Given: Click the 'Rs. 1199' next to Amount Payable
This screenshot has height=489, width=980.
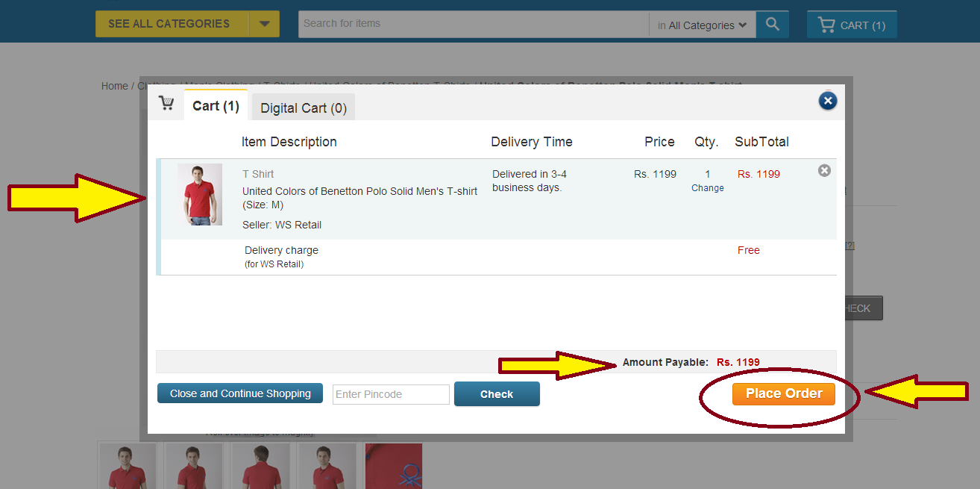Looking at the screenshot, I should 738,362.
